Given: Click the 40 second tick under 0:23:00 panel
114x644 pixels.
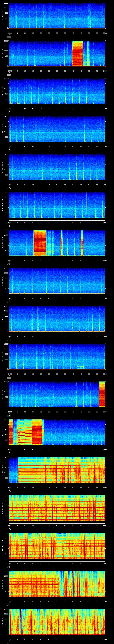Looking at the screenshot, I should pos(73,71).
